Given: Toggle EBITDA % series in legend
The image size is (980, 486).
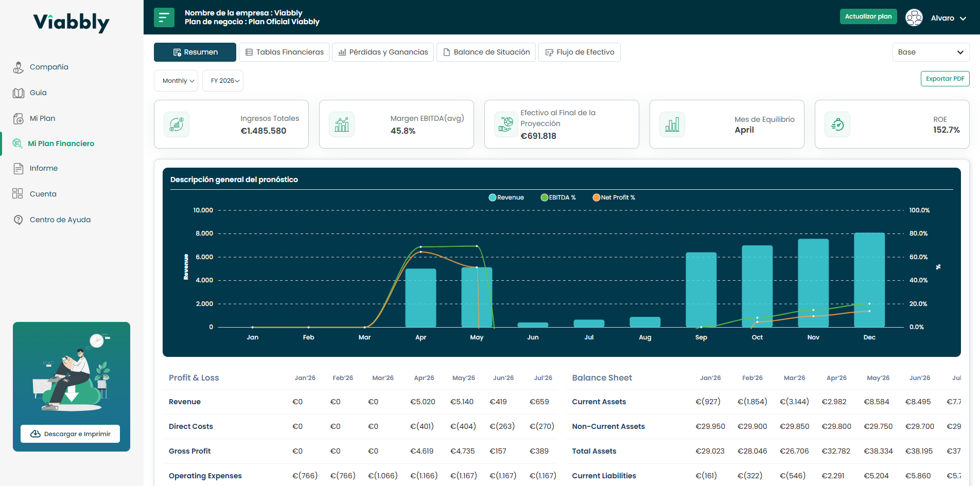Looking at the screenshot, I should [x=558, y=197].
